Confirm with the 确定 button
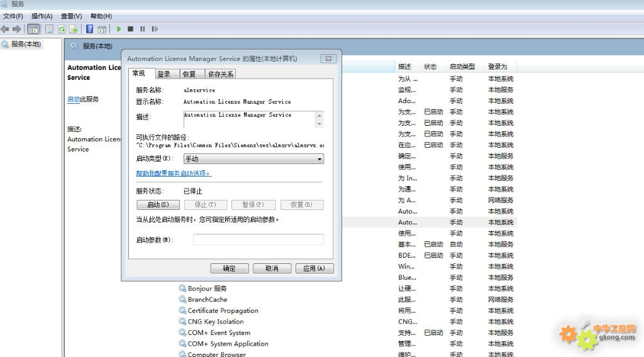 click(230, 268)
